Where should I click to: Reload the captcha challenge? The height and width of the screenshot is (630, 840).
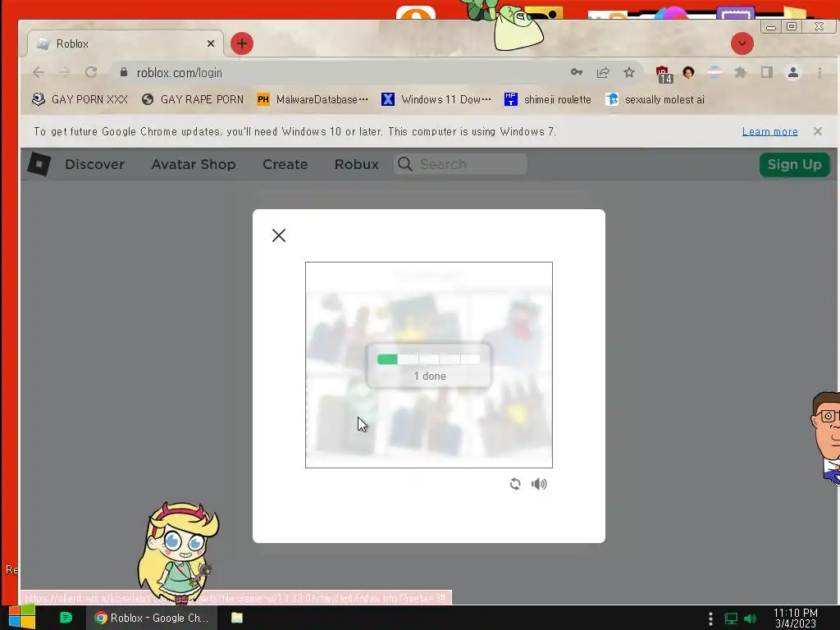click(x=515, y=484)
